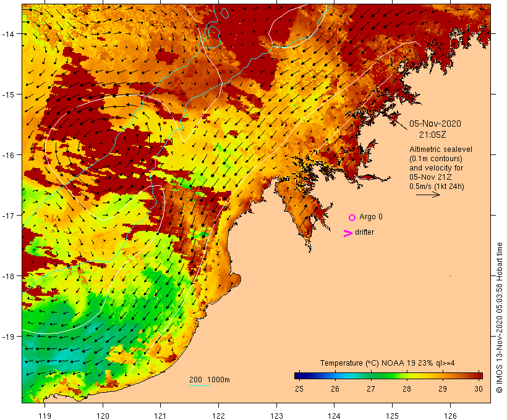The image size is (507, 420).
Task: Click longitude axis label 125
Action: (x=392, y=416)
